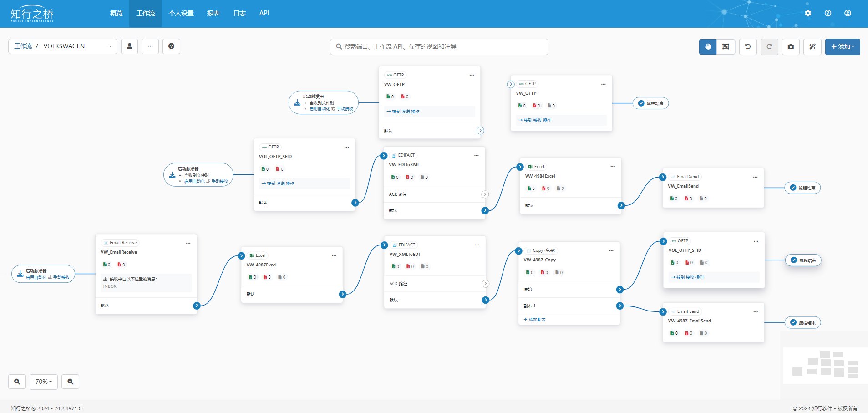
Task: Open the 添加 dropdown button
Action: [843, 46]
